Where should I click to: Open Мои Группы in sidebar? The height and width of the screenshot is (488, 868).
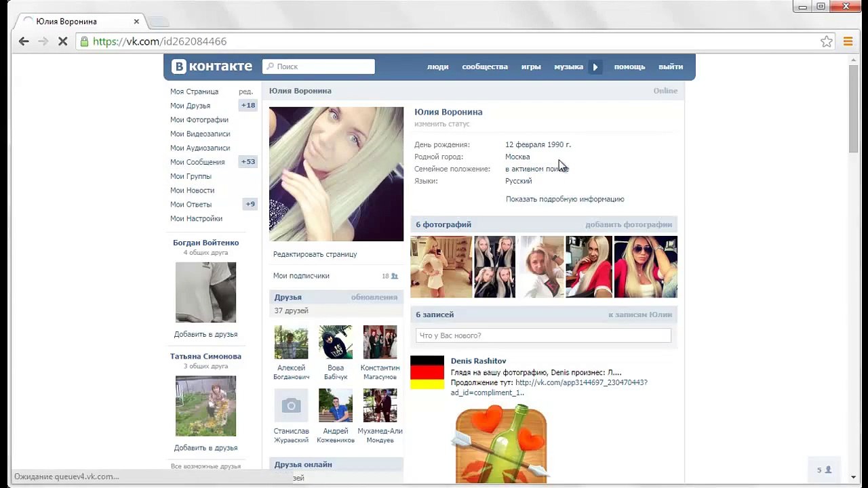click(x=191, y=176)
